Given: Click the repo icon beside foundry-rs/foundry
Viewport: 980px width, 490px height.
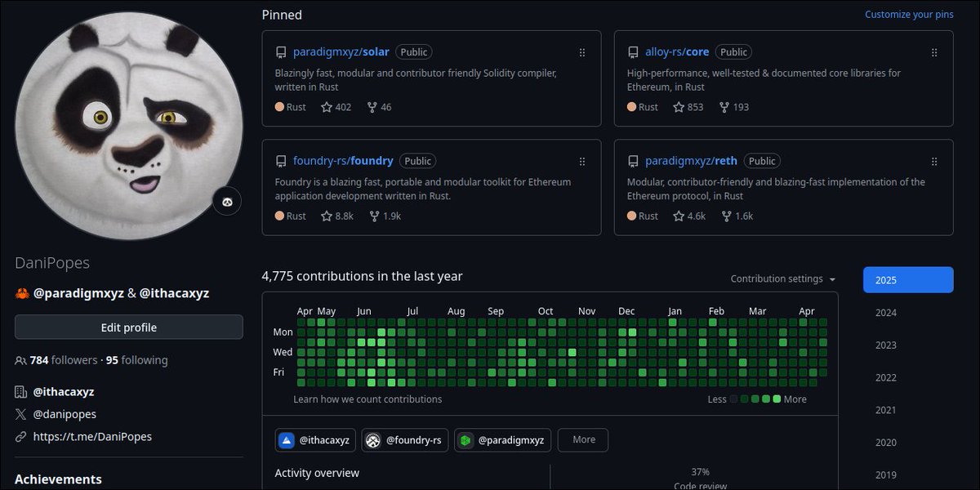Looking at the screenshot, I should tap(281, 162).
